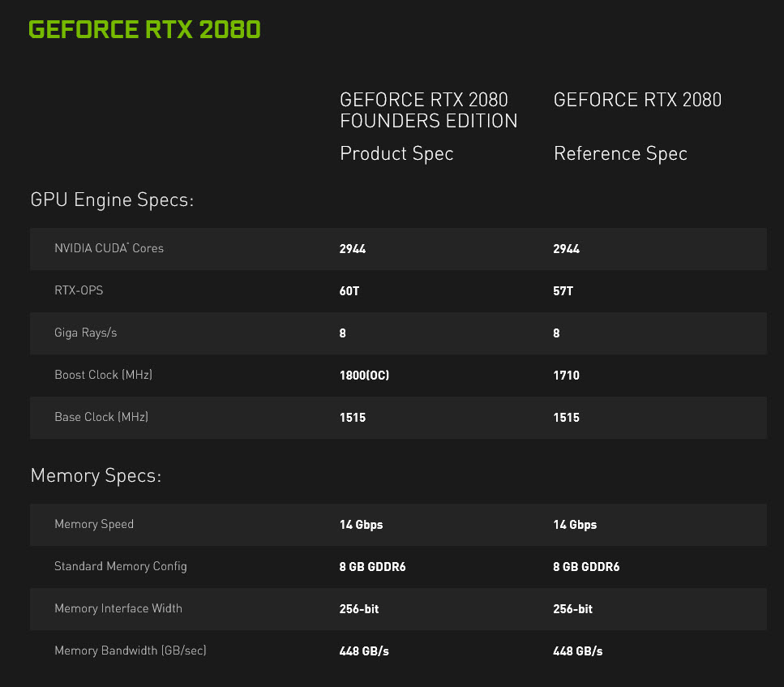This screenshot has height=687, width=784.
Task: Select the 256-bit interface width value
Action: 359,608
